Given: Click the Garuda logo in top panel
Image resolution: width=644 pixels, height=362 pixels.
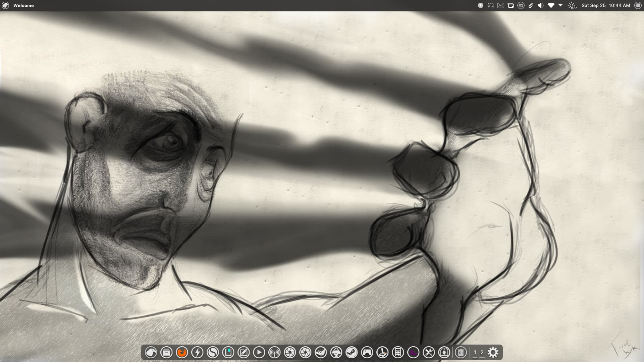Looking at the screenshot, I should click(x=5, y=5).
